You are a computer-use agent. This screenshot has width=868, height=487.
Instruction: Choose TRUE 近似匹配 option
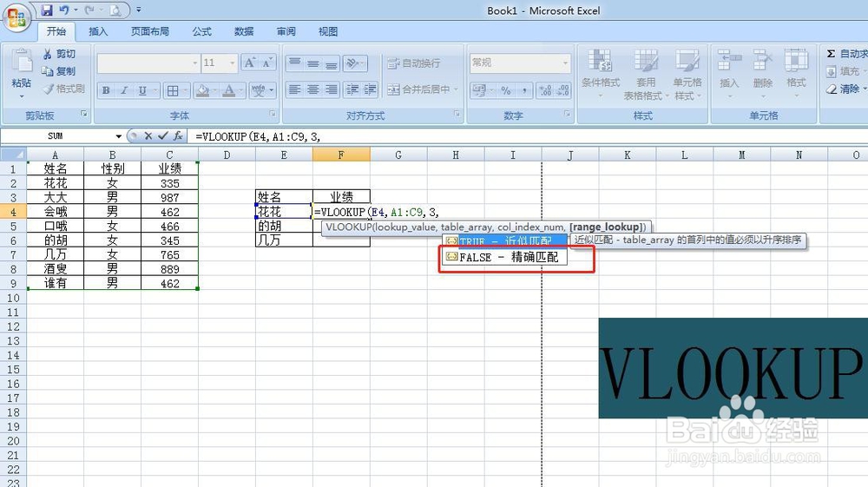[505, 240]
